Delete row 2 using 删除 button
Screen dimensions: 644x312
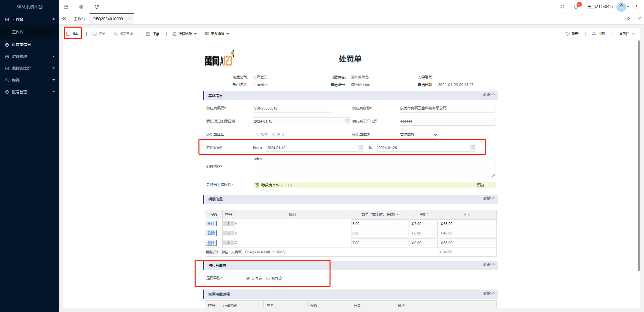(211, 233)
